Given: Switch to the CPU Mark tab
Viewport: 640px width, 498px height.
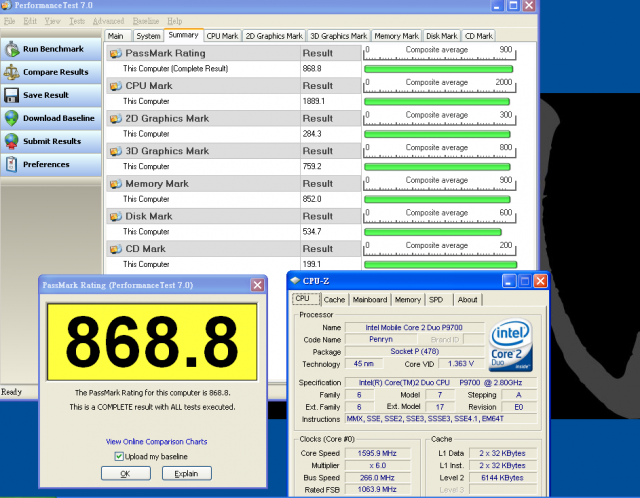Looking at the screenshot, I should [222, 36].
